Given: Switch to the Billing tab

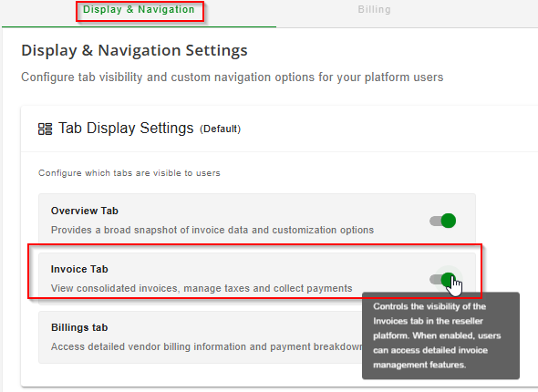Looking at the screenshot, I should pos(375,10).
